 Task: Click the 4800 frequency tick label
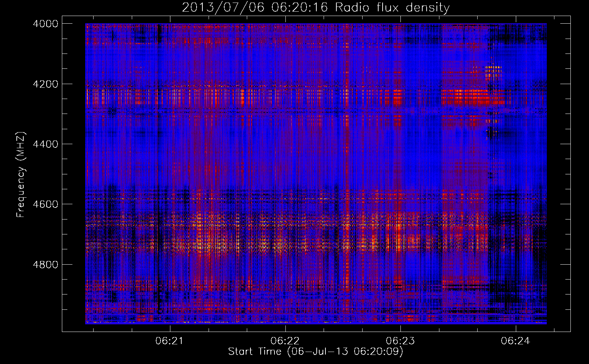pos(46,264)
